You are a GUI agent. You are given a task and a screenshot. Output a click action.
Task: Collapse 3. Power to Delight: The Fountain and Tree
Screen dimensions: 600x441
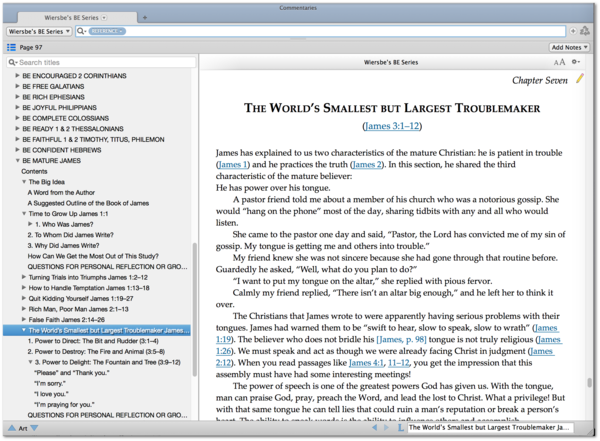pyautogui.click(x=30, y=362)
